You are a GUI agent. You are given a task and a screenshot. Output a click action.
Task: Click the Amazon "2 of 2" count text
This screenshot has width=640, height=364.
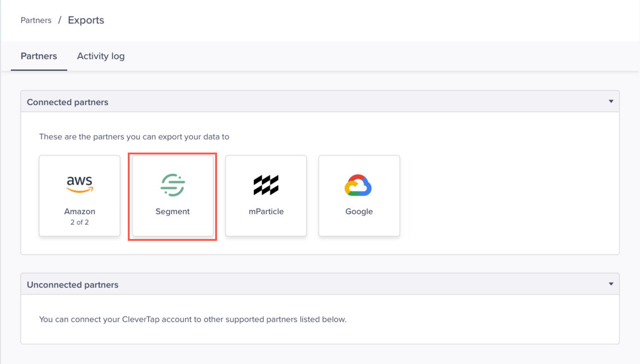(80, 222)
